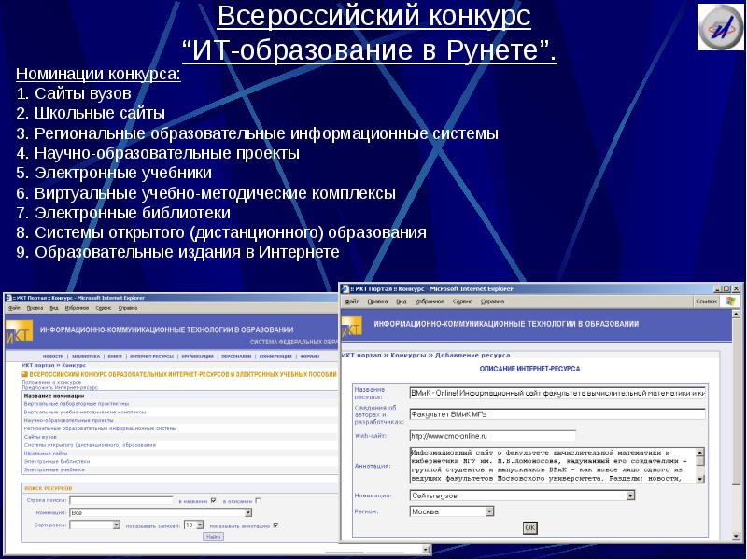Click the Internet Explorer icon in the right window title bar
This screenshot has width=747, height=560.
pos(345,287)
